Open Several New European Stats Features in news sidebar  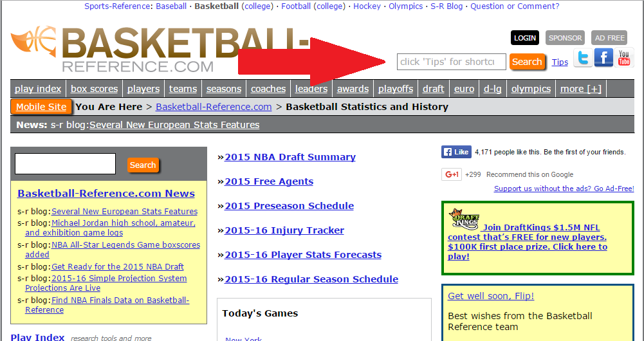point(124,211)
